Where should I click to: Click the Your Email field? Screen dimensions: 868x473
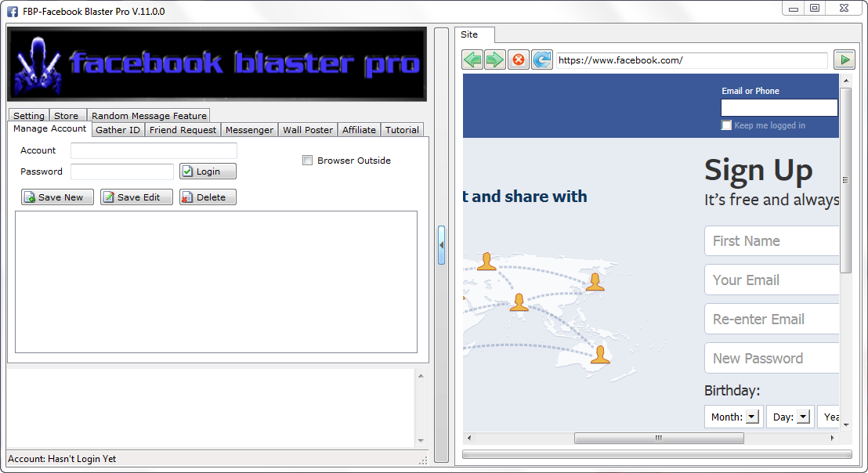click(x=772, y=280)
